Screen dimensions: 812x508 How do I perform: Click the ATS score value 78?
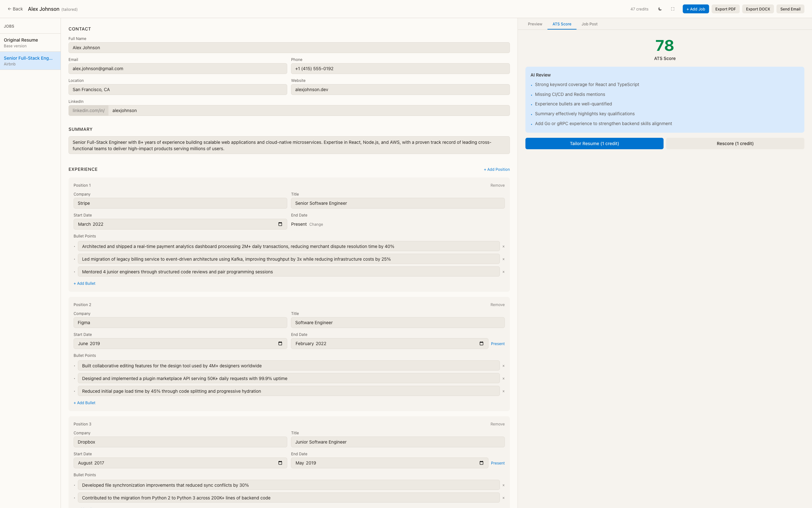coord(665,46)
